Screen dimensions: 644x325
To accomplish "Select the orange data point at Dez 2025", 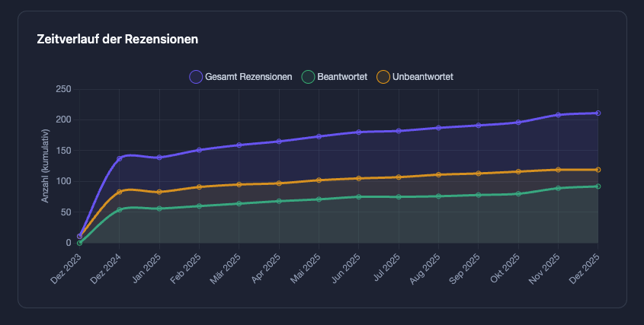I will pos(598,170).
